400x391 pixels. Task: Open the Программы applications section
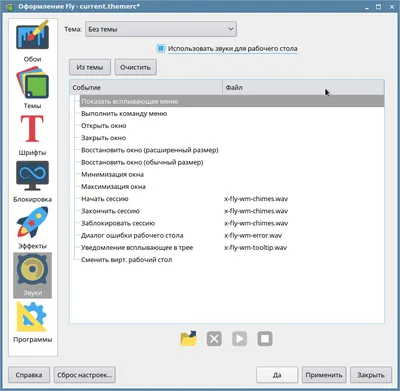(32, 322)
